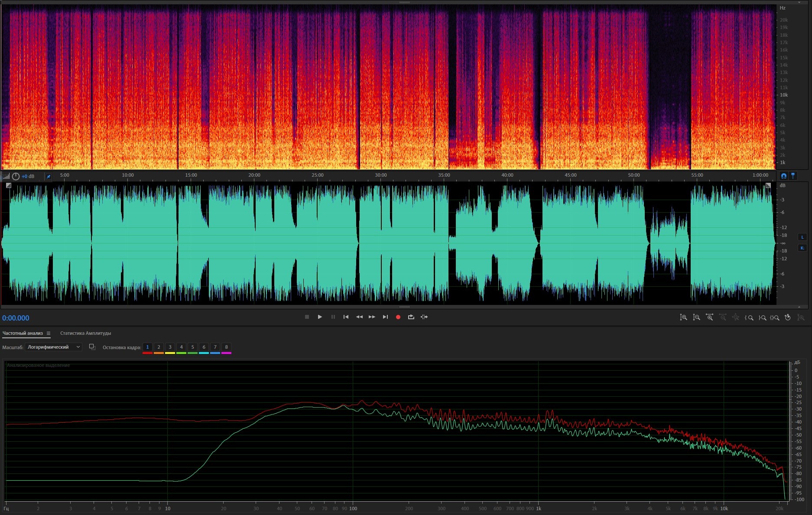Select the Частотный анализ tab
The height and width of the screenshot is (515, 812).
(x=23, y=333)
